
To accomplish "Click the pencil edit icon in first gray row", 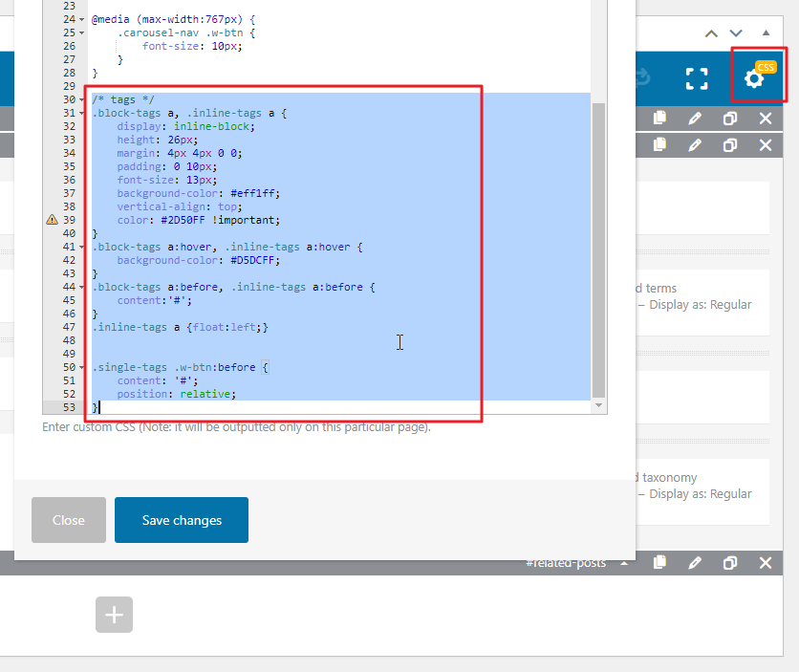I will 695,119.
